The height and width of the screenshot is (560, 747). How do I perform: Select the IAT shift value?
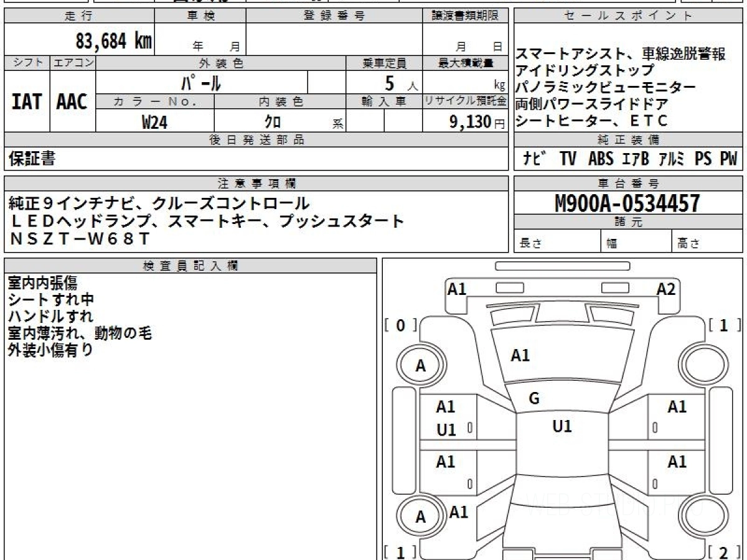point(27,102)
